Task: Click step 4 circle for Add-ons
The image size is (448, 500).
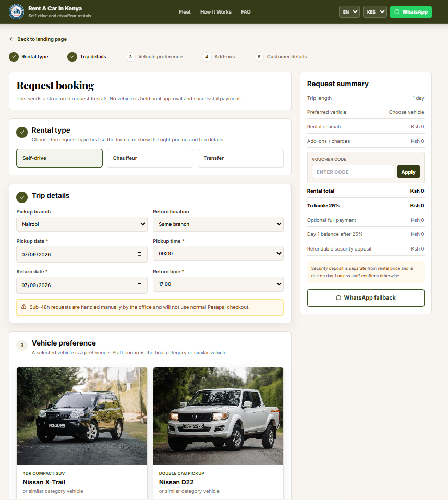Action: point(207,57)
